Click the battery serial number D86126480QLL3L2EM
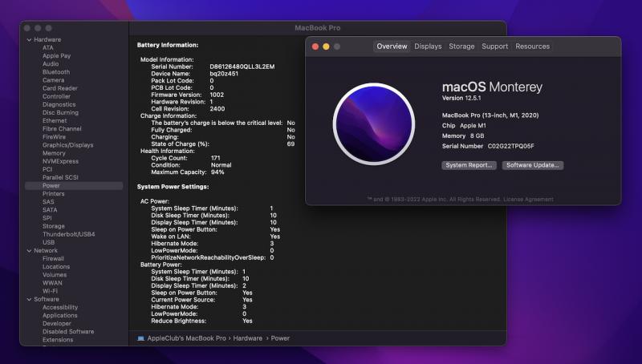642x364 pixels. coord(242,67)
